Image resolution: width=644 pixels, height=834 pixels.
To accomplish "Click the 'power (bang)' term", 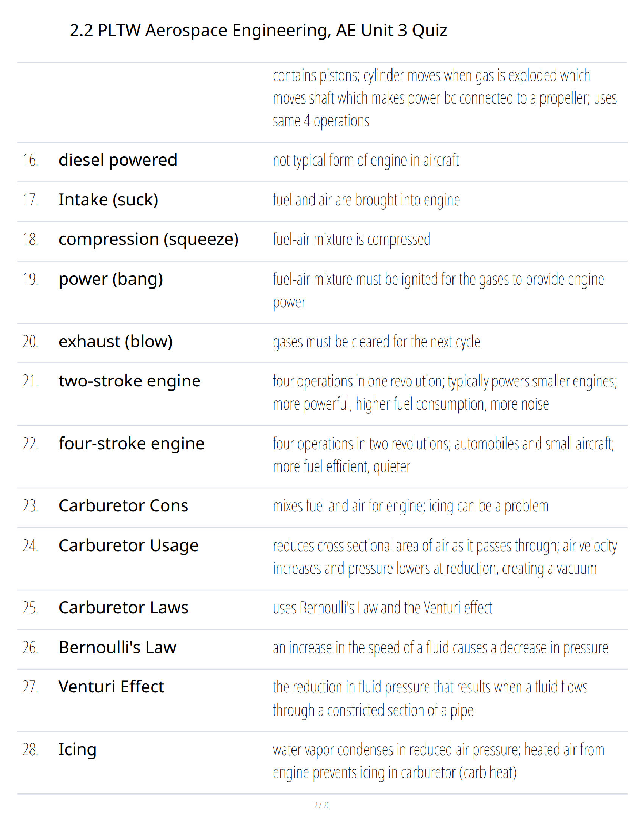I will (x=110, y=279).
